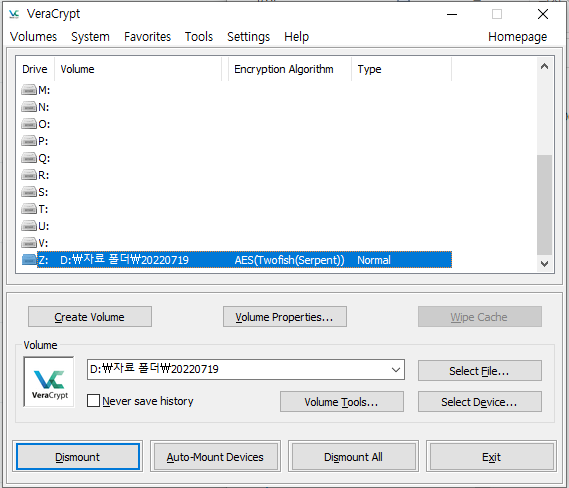The width and height of the screenshot is (569, 488).
Task: Click Normal type cell in Z: row
Action: 374,260
